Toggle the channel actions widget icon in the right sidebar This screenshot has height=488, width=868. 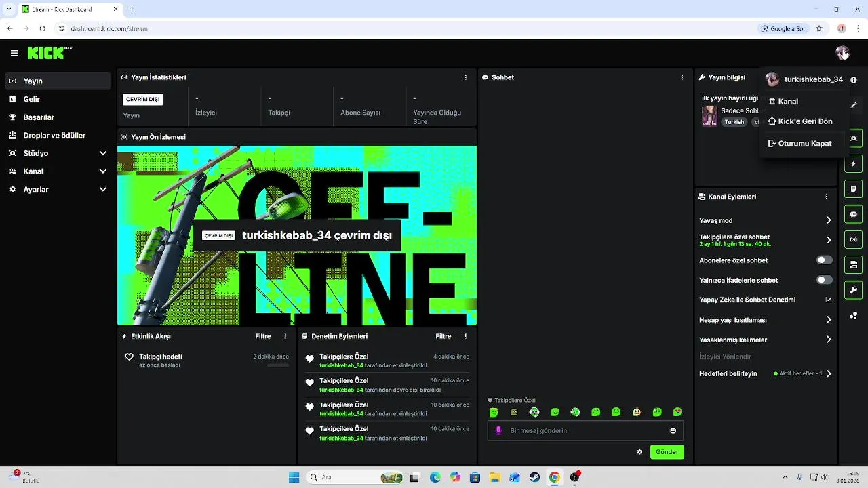point(854,264)
